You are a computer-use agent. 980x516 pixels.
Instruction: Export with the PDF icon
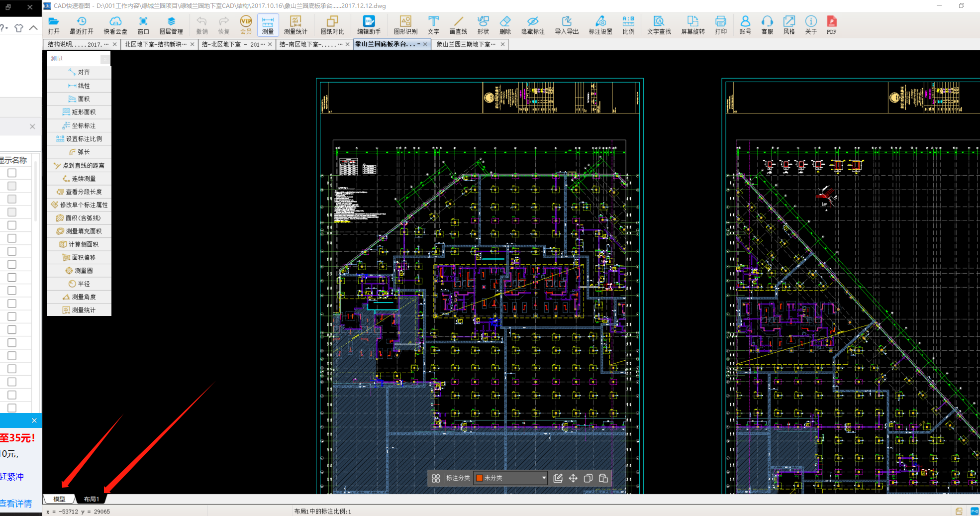click(x=832, y=25)
